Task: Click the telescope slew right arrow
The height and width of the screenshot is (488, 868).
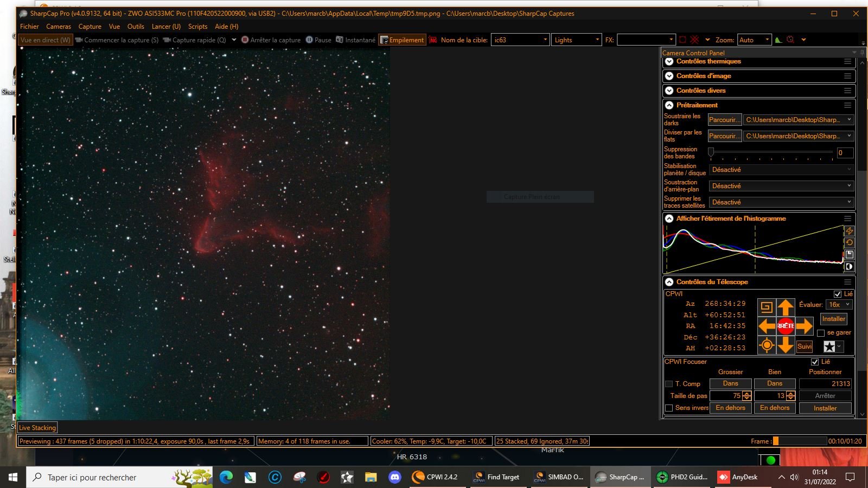Action: [805, 326]
